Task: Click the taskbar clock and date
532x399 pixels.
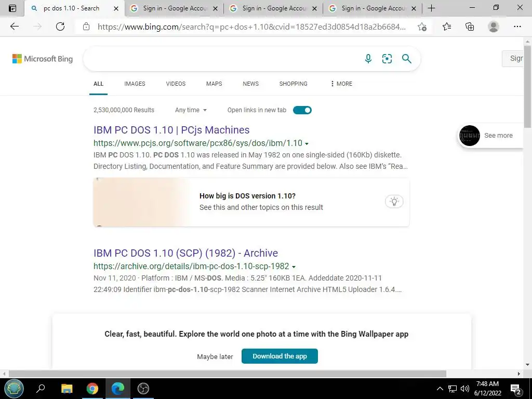Action: (487, 389)
